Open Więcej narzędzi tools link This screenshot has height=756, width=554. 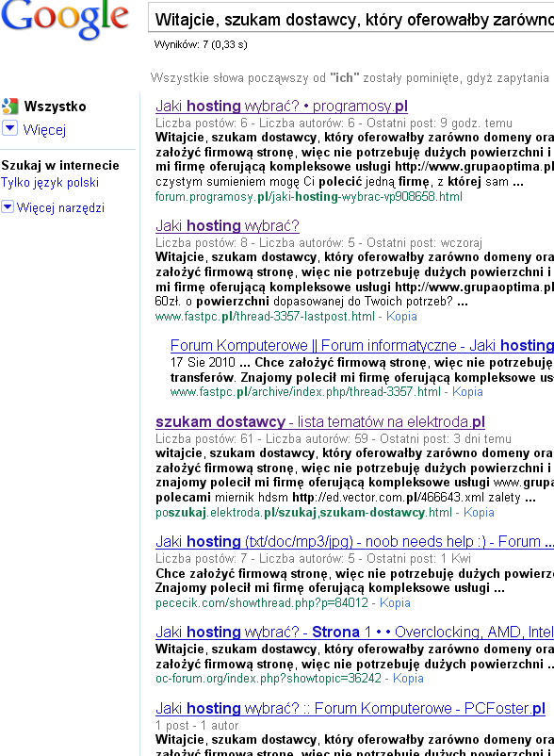(x=60, y=207)
